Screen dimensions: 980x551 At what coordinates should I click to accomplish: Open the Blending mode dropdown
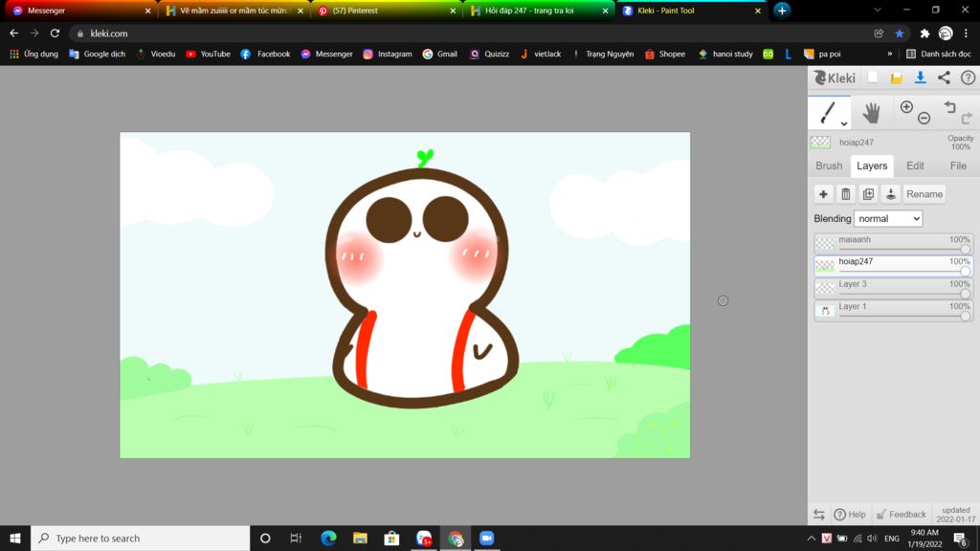click(888, 219)
